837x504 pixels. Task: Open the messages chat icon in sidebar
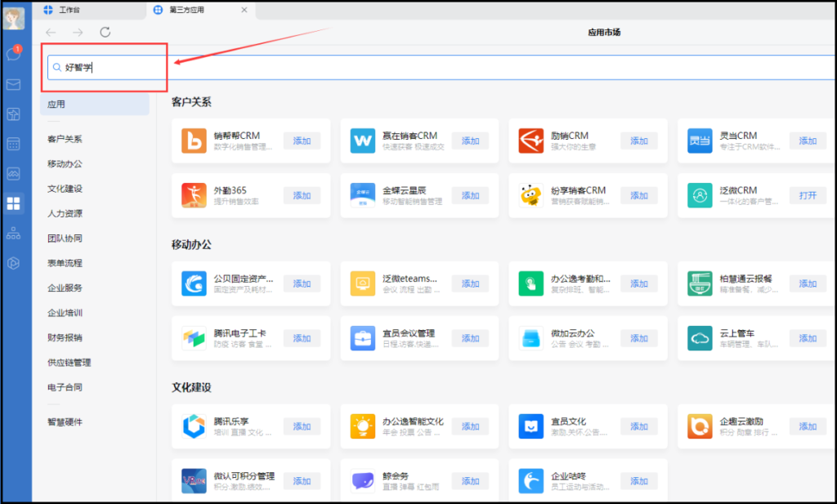[x=13, y=54]
